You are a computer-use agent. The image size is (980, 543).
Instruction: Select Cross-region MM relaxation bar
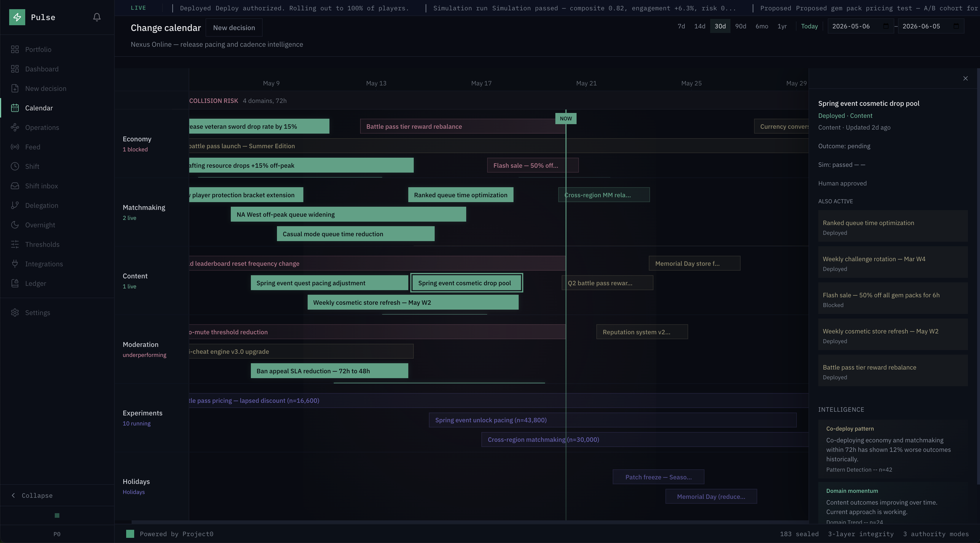(x=604, y=195)
